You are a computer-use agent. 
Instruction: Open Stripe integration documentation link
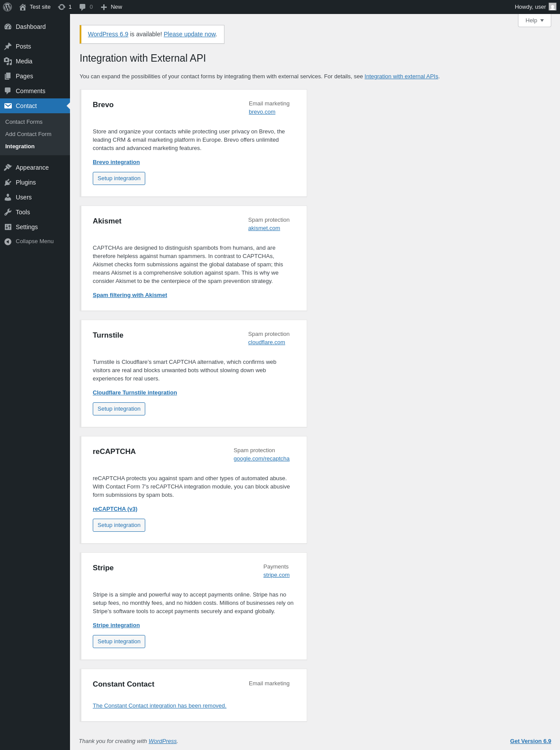click(116, 625)
